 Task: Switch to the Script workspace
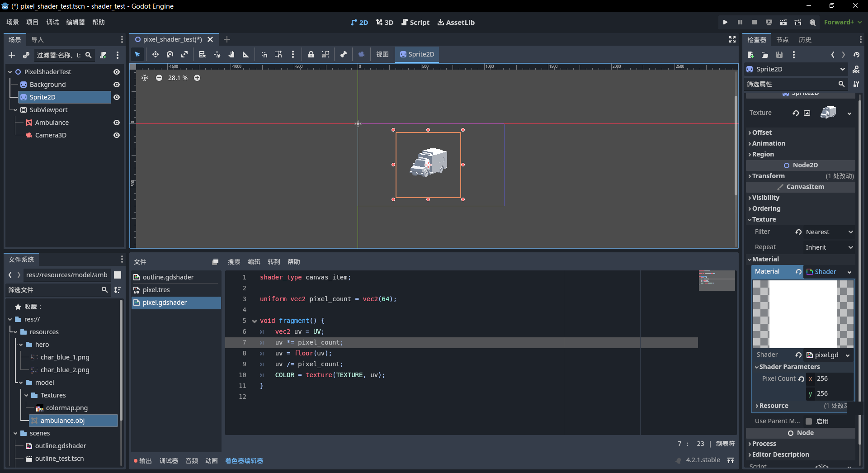click(x=415, y=22)
